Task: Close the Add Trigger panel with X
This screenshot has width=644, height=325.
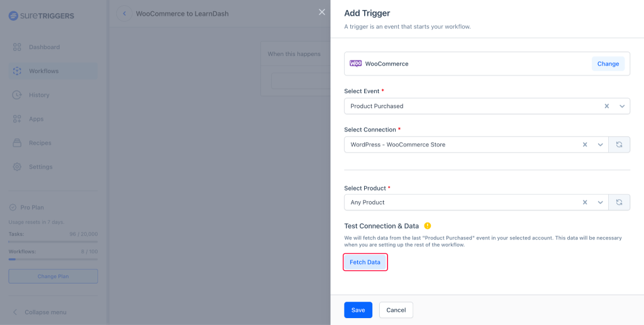Action: click(x=322, y=12)
